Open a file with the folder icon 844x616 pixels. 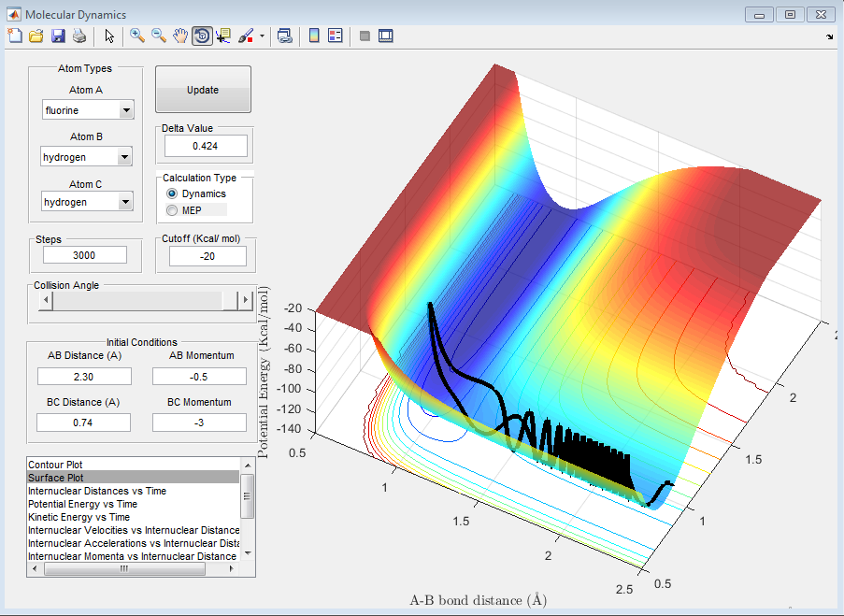pyautogui.click(x=36, y=36)
